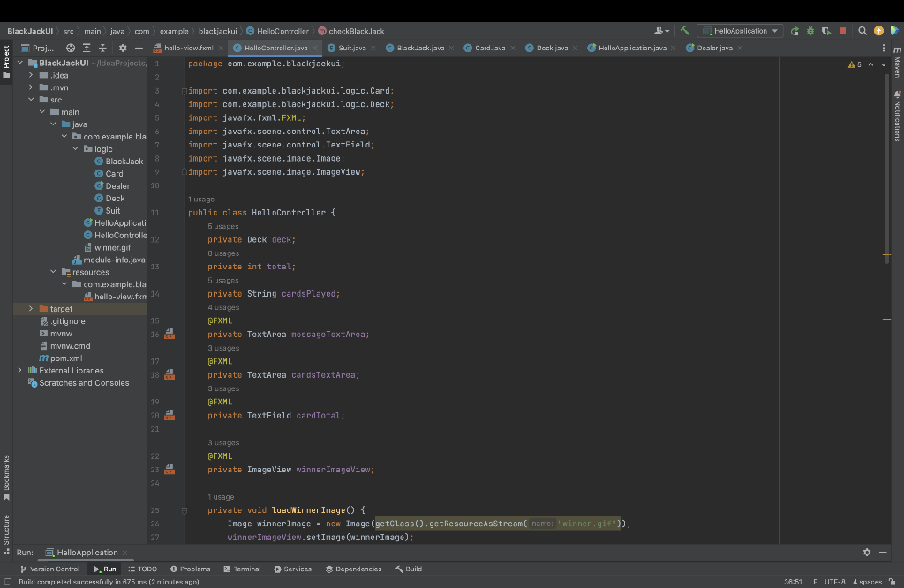This screenshot has width=904, height=588.
Task: Switch to the Suit.java tab
Action: point(351,48)
